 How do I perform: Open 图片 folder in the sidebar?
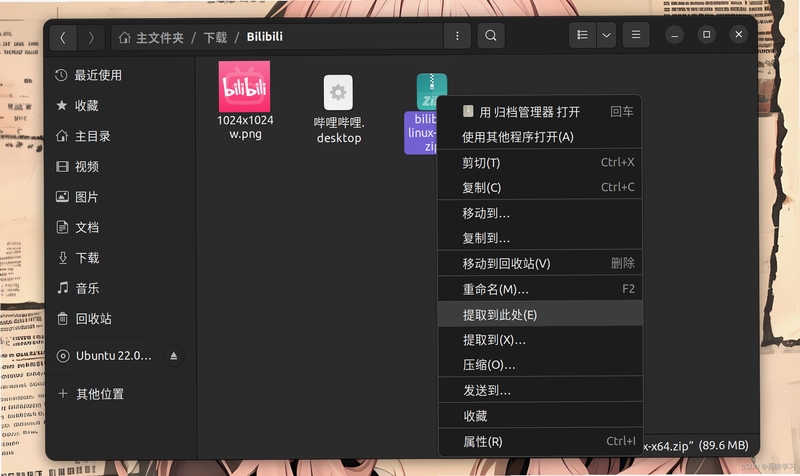coord(121,197)
